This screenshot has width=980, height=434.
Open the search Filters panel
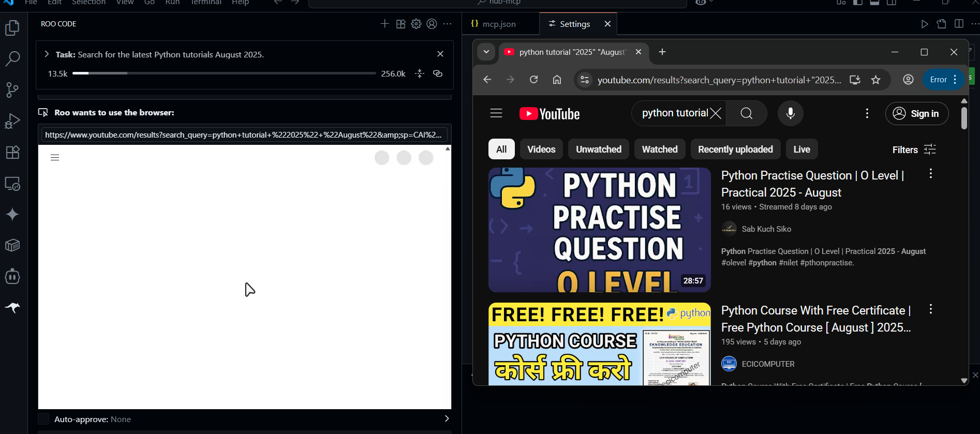coord(914,149)
